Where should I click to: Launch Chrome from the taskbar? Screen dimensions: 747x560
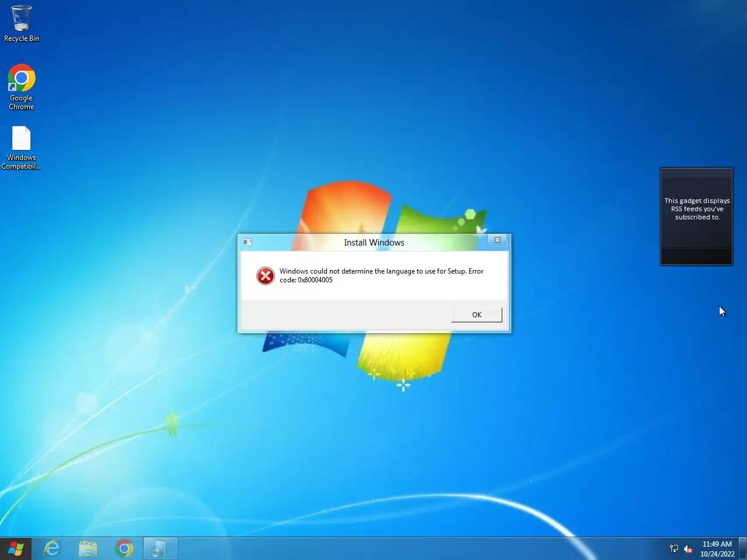tap(124, 549)
